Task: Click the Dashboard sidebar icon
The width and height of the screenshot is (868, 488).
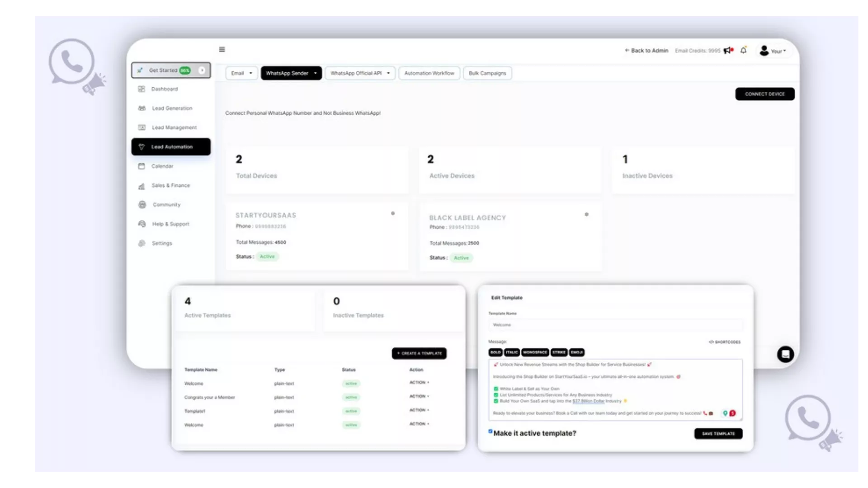Action: pos(142,89)
